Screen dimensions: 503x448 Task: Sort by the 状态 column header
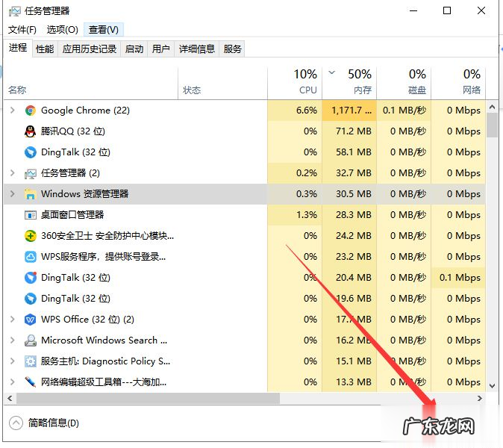(222, 84)
